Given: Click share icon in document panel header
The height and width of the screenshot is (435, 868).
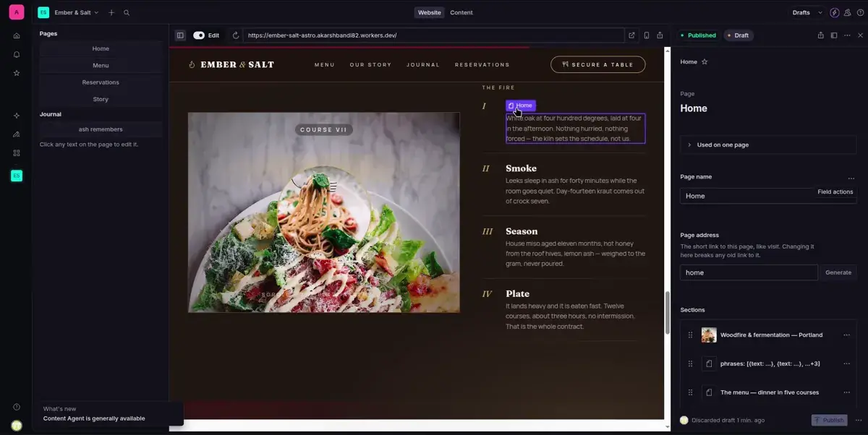Looking at the screenshot, I should [x=820, y=35].
